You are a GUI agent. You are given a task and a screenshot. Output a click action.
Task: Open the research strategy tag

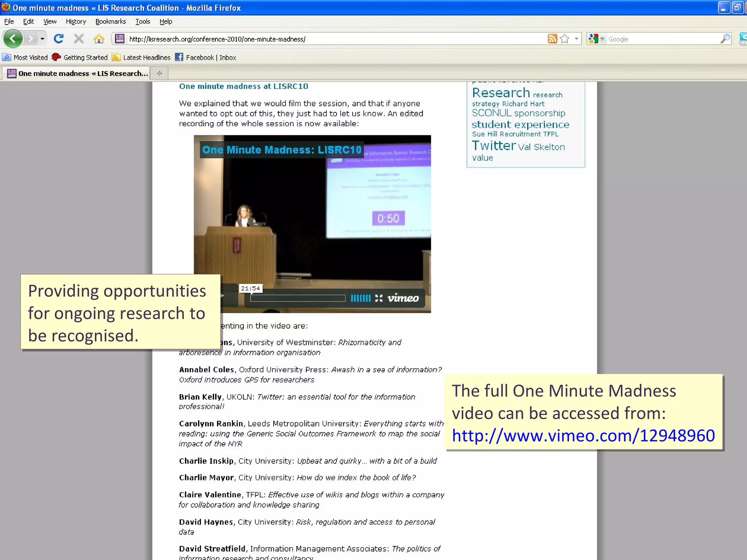(517, 99)
